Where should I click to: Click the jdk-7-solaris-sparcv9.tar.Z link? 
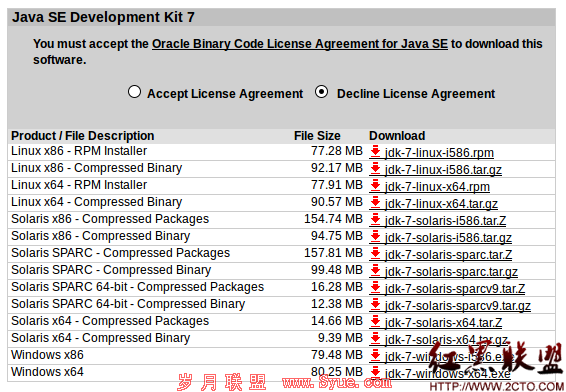tap(455, 289)
